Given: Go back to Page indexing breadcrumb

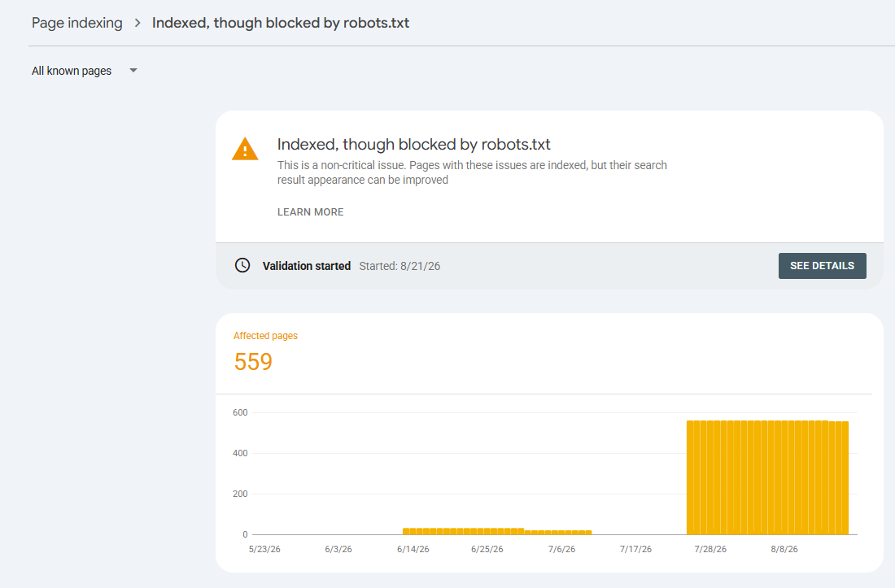Looking at the screenshot, I should pos(77,23).
